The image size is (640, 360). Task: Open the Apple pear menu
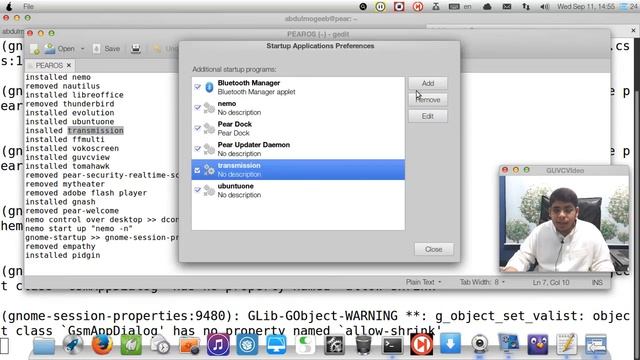[8, 7]
